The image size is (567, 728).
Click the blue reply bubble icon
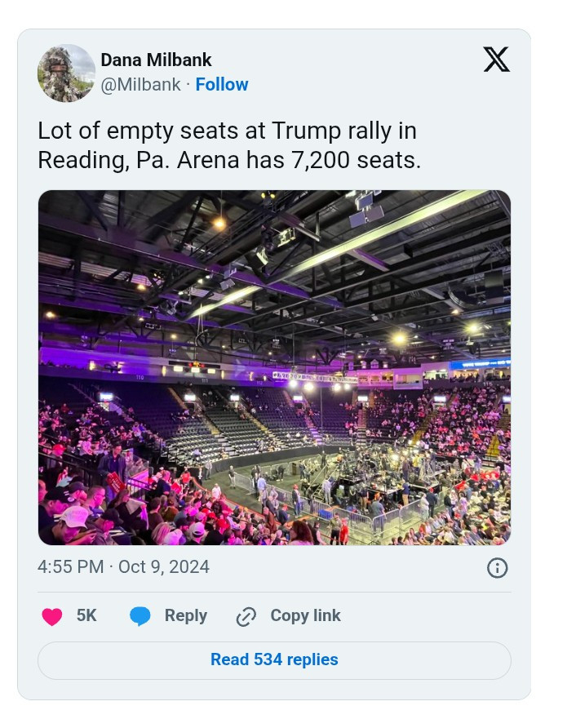point(140,616)
